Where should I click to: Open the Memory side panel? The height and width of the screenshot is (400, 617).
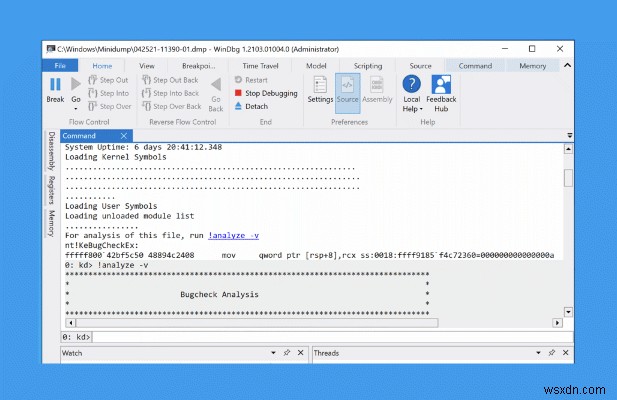(x=51, y=223)
